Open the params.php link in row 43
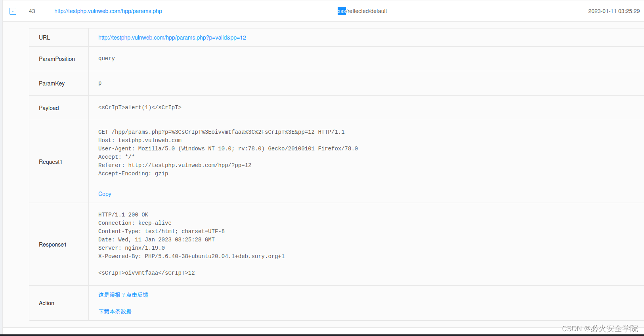This screenshot has height=336, width=644. (108, 11)
